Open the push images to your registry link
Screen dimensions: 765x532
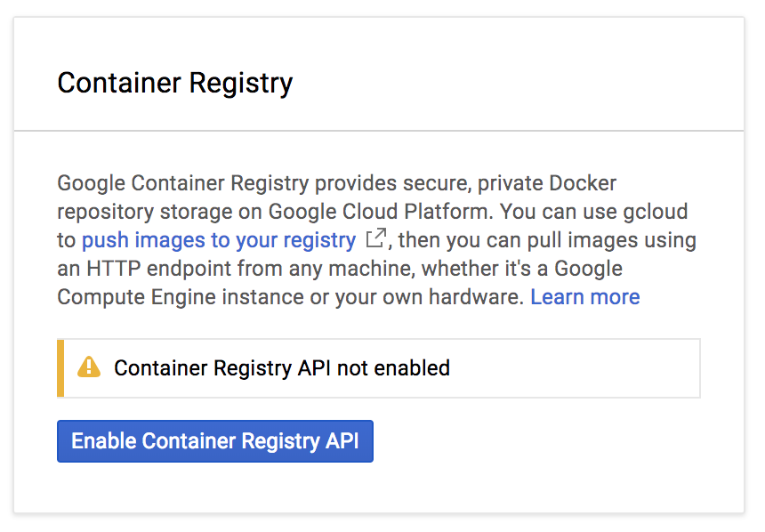(x=218, y=240)
